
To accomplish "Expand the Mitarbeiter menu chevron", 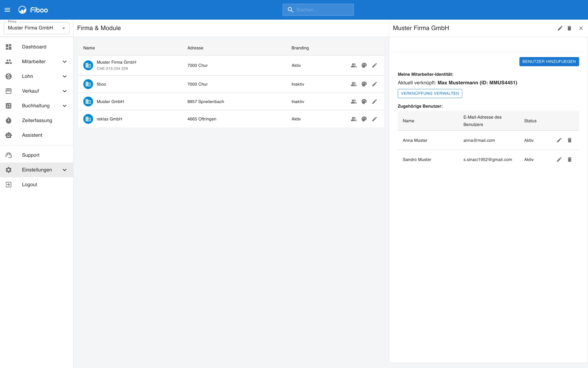I will coord(65,62).
